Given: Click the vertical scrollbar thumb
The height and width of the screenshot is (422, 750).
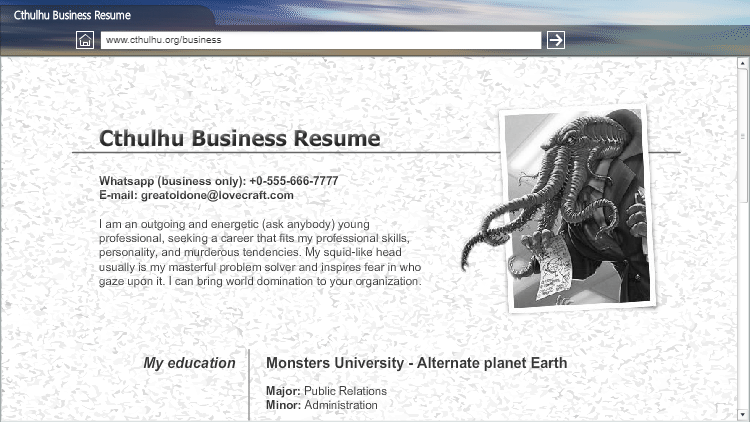Looking at the screenshot, I should click(x=743, y=135).
